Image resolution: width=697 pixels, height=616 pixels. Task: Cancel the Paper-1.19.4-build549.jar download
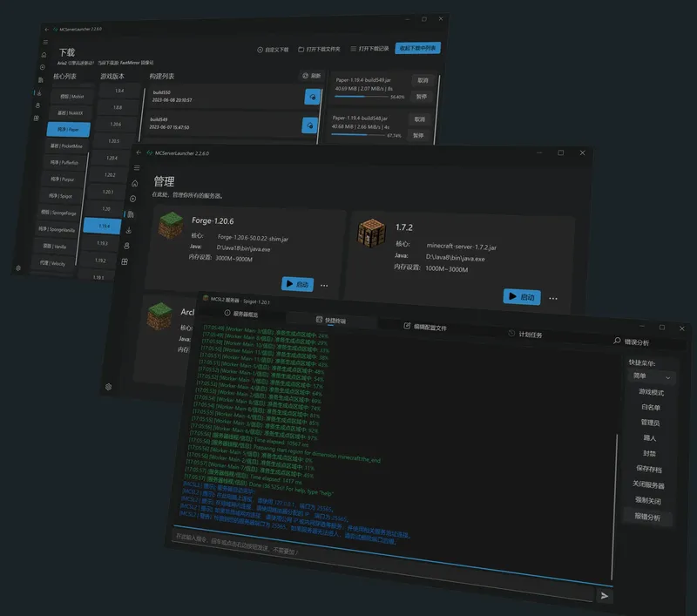click(423, 80)
